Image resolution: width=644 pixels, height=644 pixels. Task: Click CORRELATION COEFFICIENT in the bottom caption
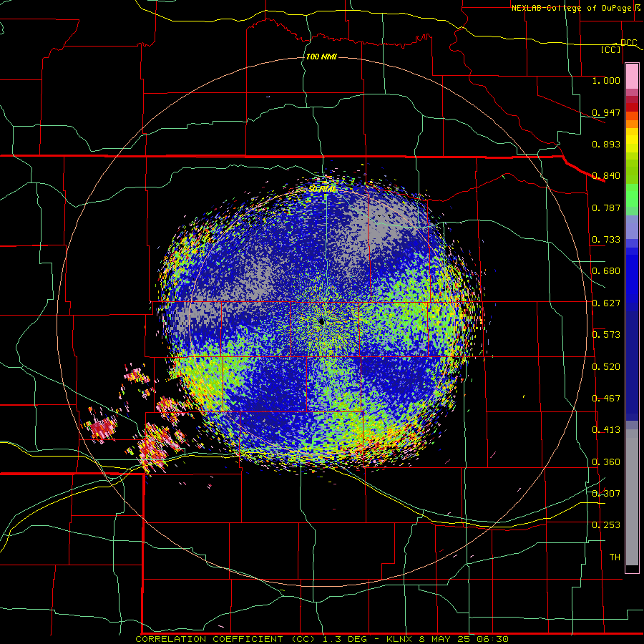point(209,639)
